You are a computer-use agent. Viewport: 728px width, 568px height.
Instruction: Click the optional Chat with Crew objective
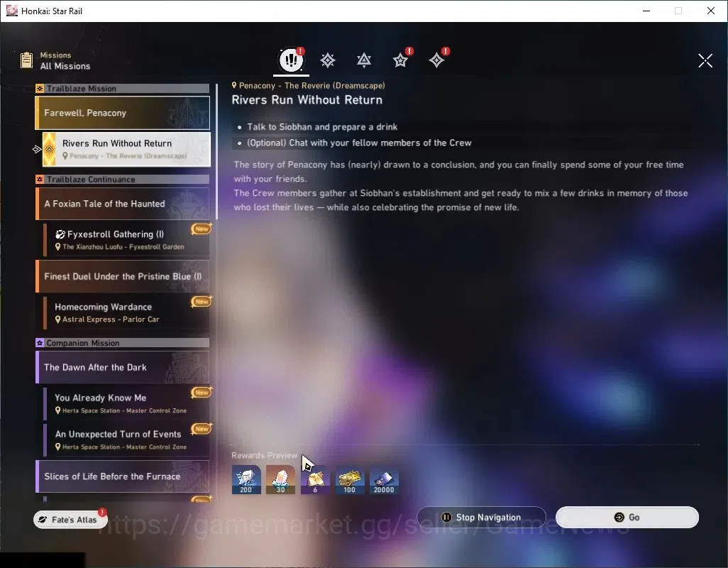point(359,143)
